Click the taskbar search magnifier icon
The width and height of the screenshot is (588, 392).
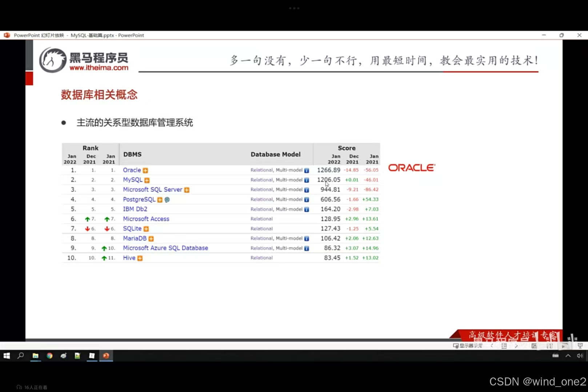coord(21,356)
